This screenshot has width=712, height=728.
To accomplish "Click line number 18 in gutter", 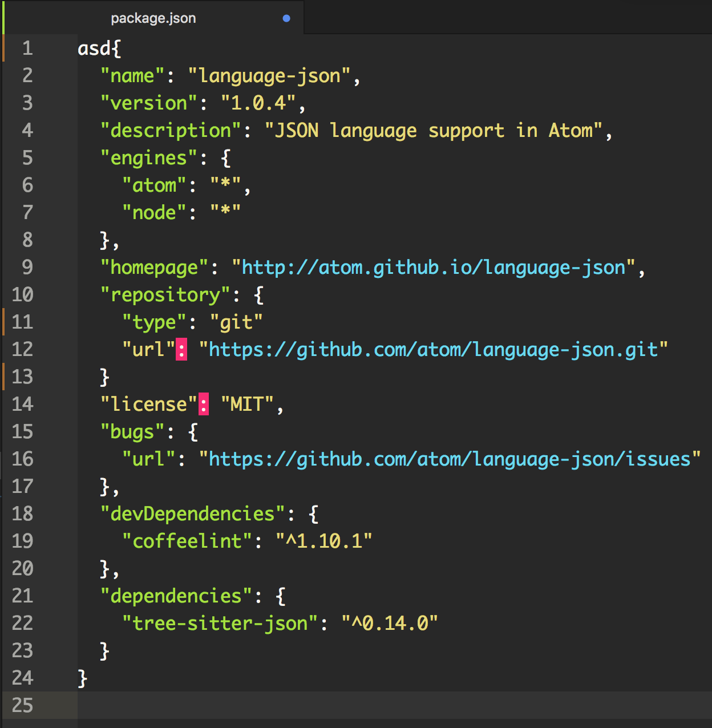I will pos(23,514).
